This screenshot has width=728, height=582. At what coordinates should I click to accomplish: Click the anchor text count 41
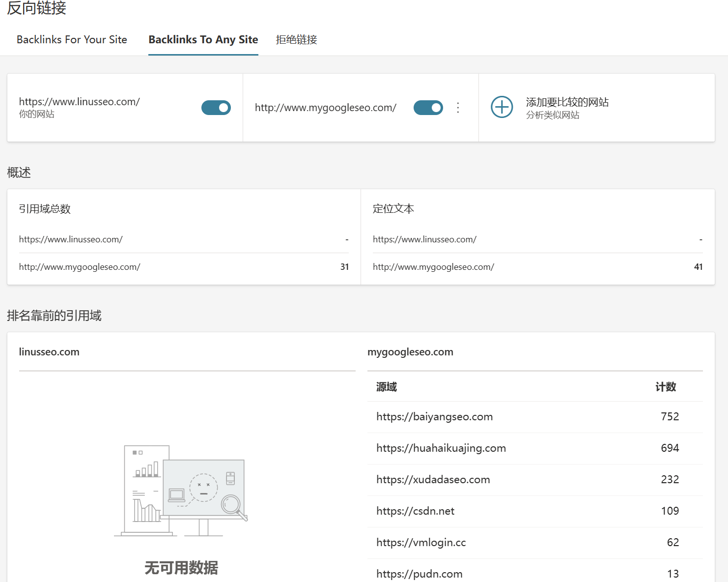(x=698, y=267)
